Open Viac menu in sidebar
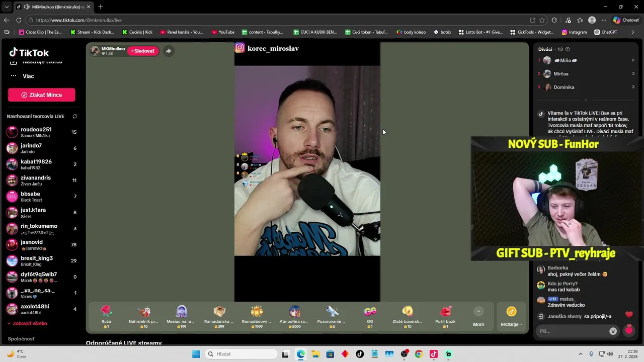 (28, 76)
